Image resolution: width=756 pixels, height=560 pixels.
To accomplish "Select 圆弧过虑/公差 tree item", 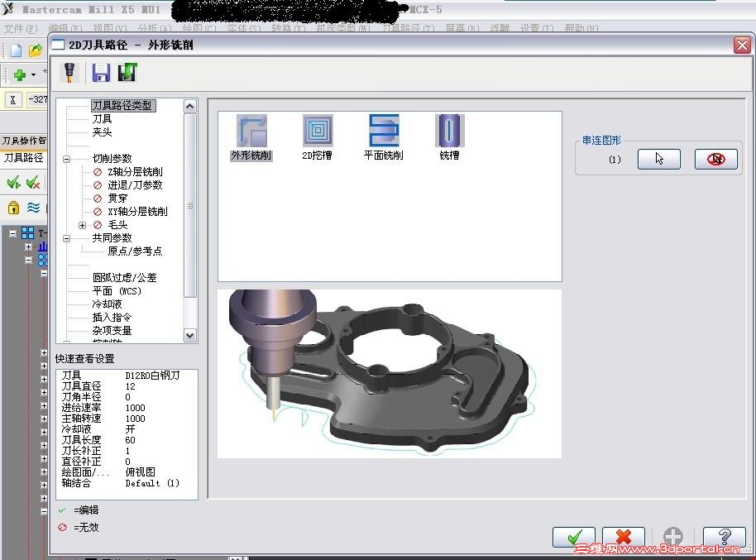I will click(124, 277).
